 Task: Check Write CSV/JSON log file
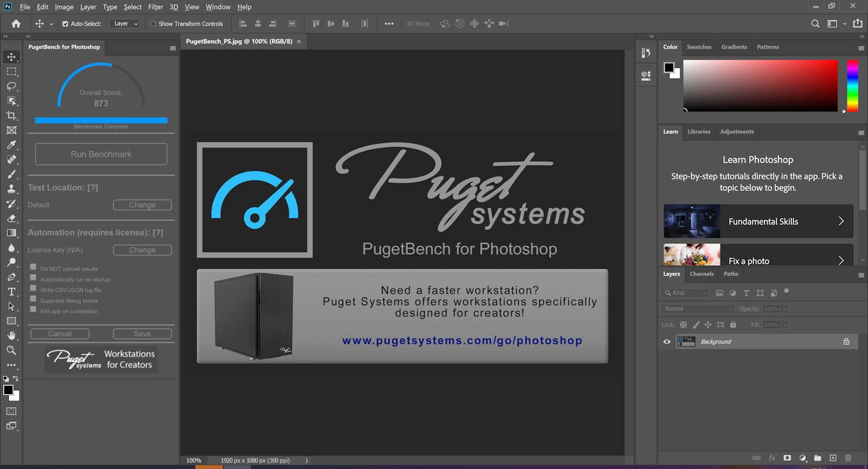tap(33, 288)
